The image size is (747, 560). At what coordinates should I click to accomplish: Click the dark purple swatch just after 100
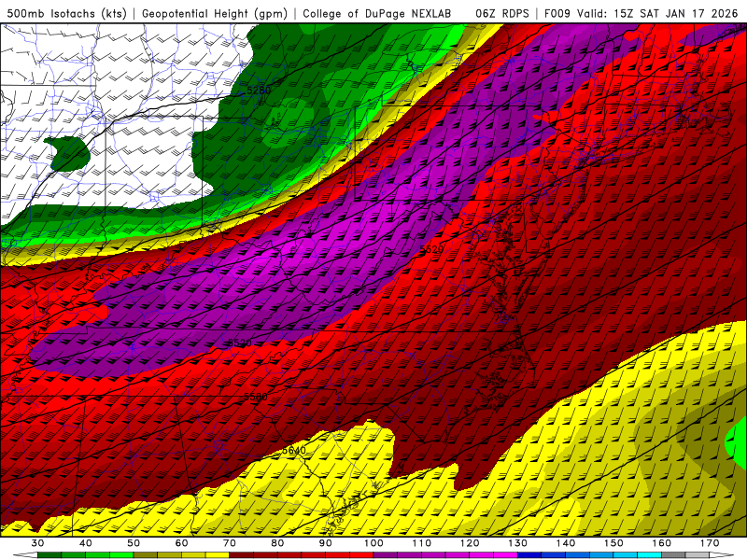tap(386, 555)
